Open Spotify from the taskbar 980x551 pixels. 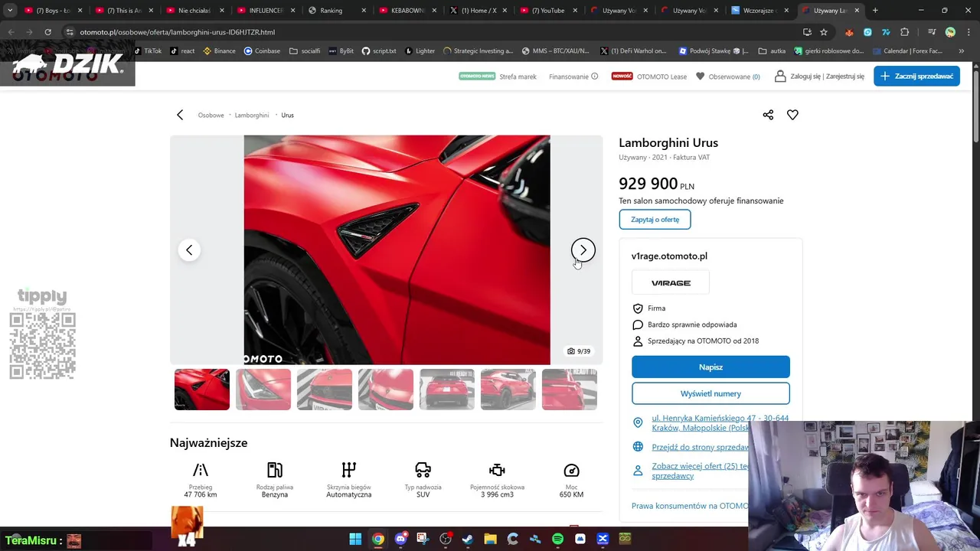click(x=557, y=540)
